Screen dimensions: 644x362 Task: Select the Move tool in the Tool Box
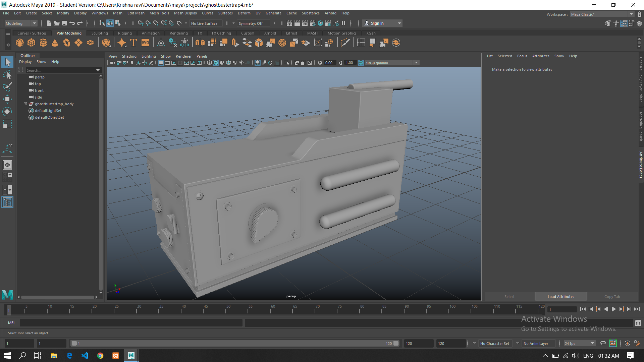click(7, 99)
